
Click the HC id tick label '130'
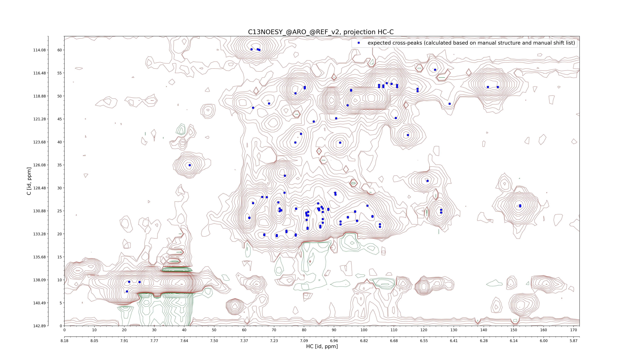(454, 330)
